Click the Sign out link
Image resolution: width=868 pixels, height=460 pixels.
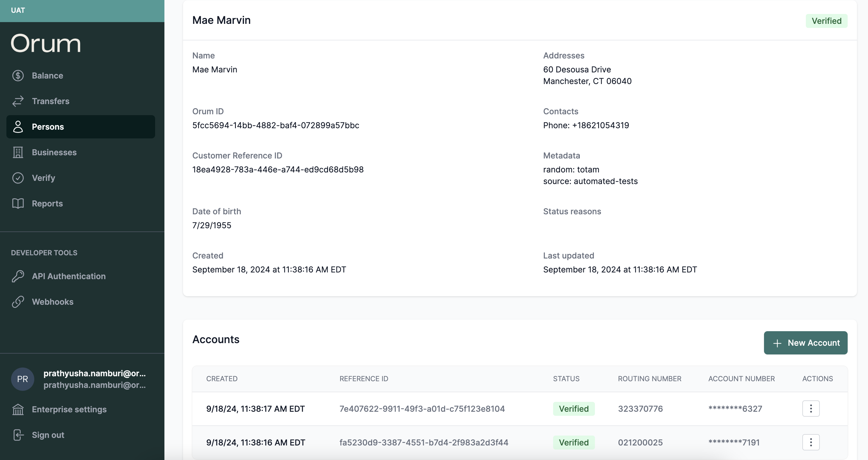pos(48,435)
